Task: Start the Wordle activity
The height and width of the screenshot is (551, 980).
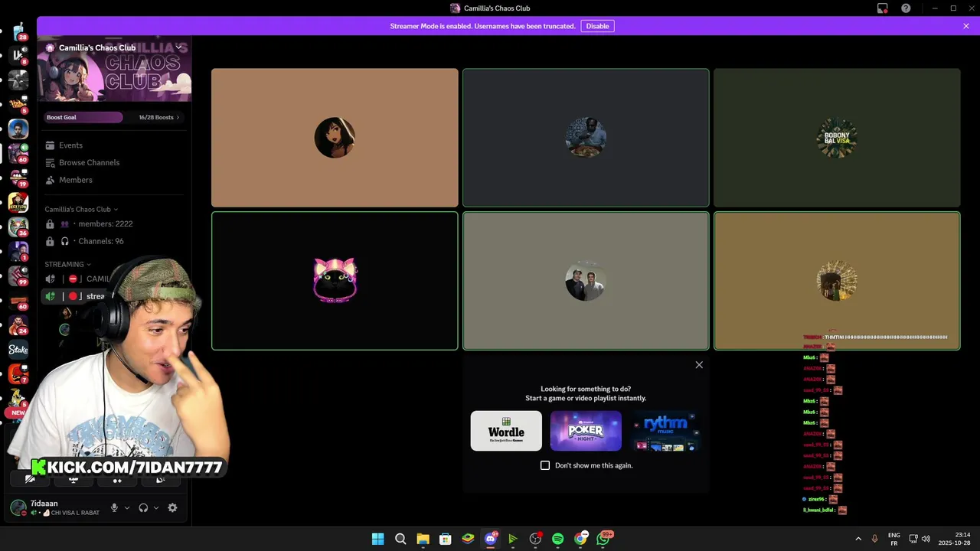Action: click(x=506, y=431)
